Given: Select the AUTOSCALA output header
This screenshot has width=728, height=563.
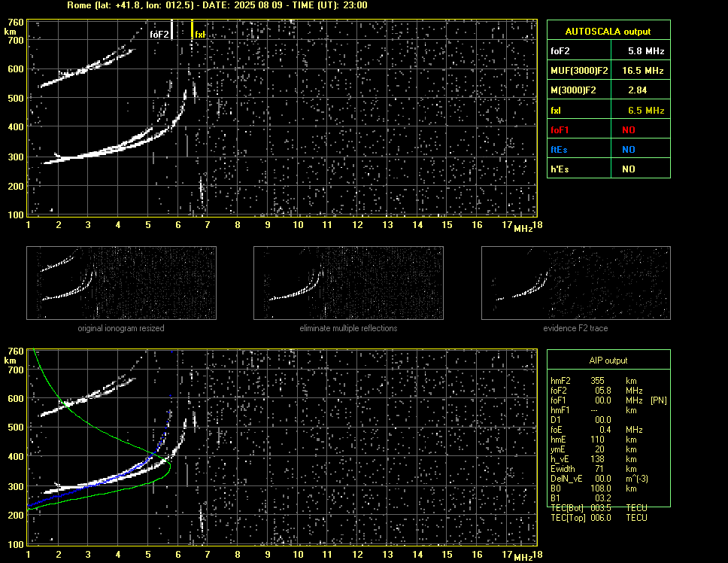Looking at the screenshot, I should point(608,32).
